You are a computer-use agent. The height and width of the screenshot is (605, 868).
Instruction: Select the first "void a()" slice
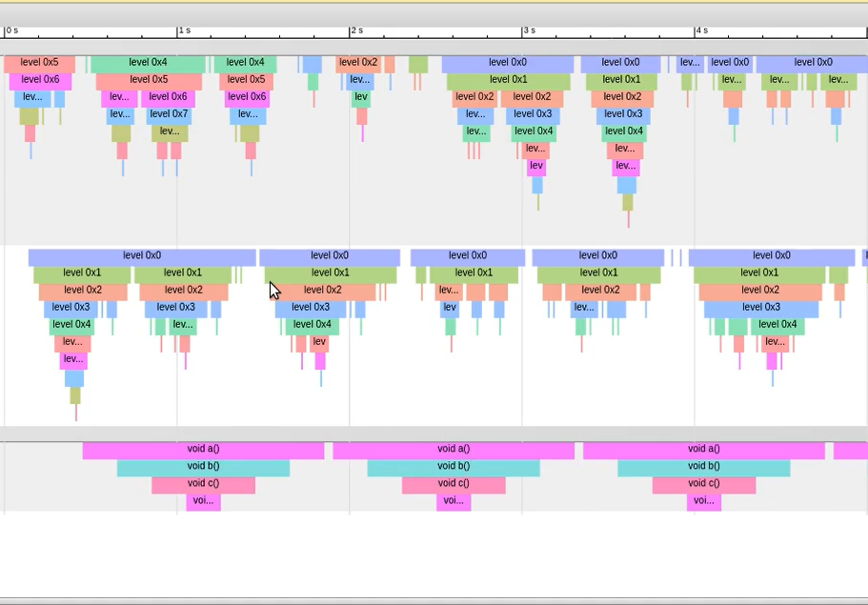click(x=202, y=450)
